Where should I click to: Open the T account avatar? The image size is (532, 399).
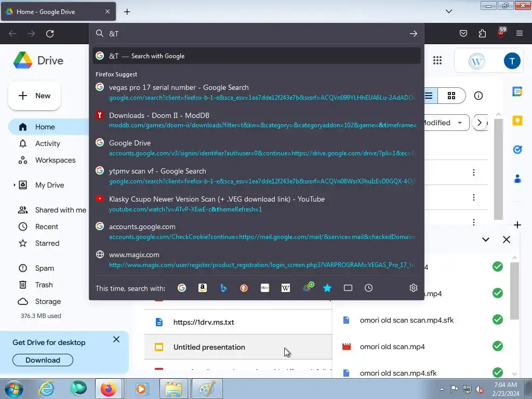click(512, 61)
